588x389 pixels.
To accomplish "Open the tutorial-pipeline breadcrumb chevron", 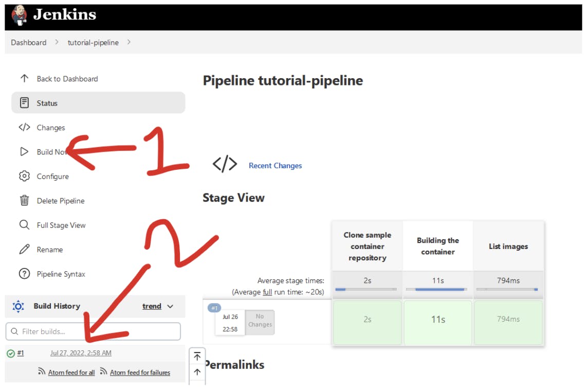I will click(128, 42).
